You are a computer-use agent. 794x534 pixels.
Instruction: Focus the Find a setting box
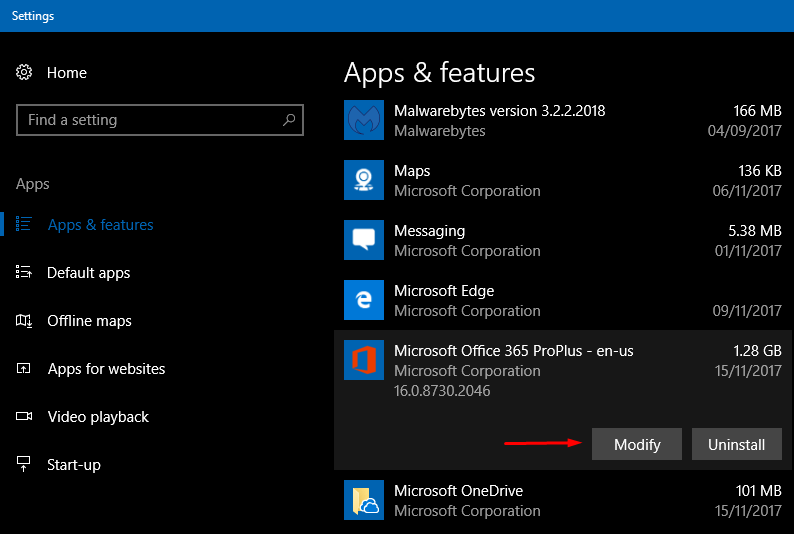(x=160, y=120)
